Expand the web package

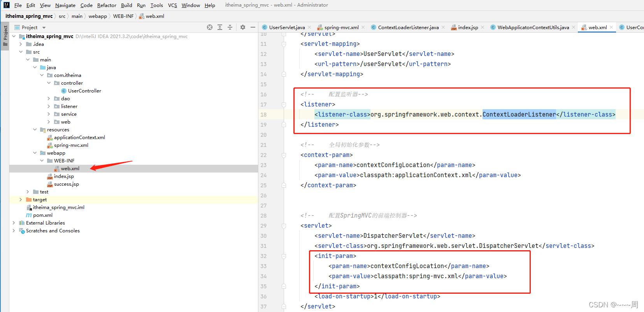tap(49, 122)
